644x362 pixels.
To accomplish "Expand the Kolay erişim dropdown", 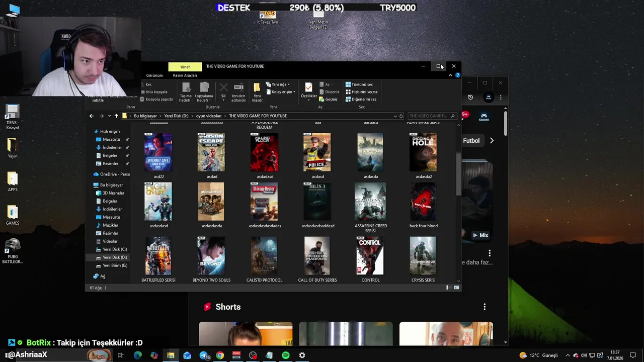I will [280, 92].
